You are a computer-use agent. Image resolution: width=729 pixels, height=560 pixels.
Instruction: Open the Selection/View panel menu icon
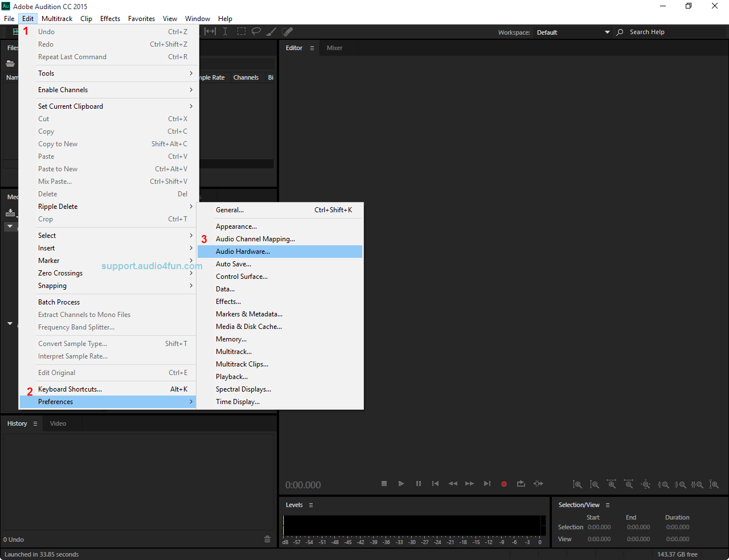608,505
